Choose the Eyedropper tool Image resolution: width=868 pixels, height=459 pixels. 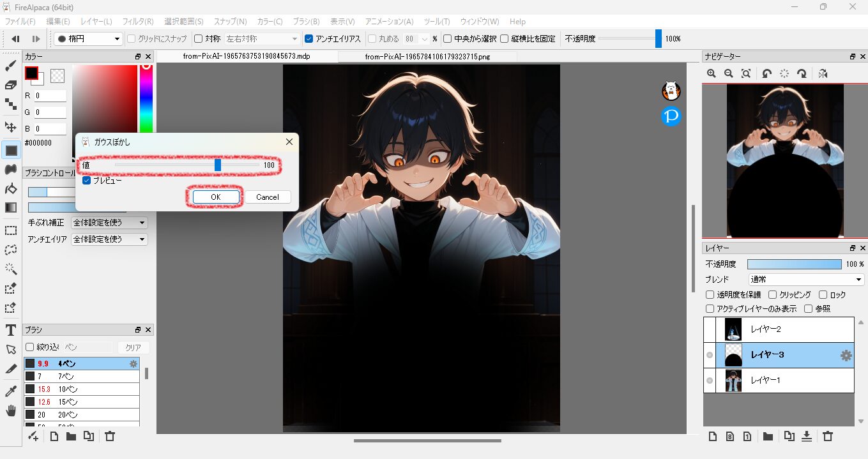click(11, 391)
